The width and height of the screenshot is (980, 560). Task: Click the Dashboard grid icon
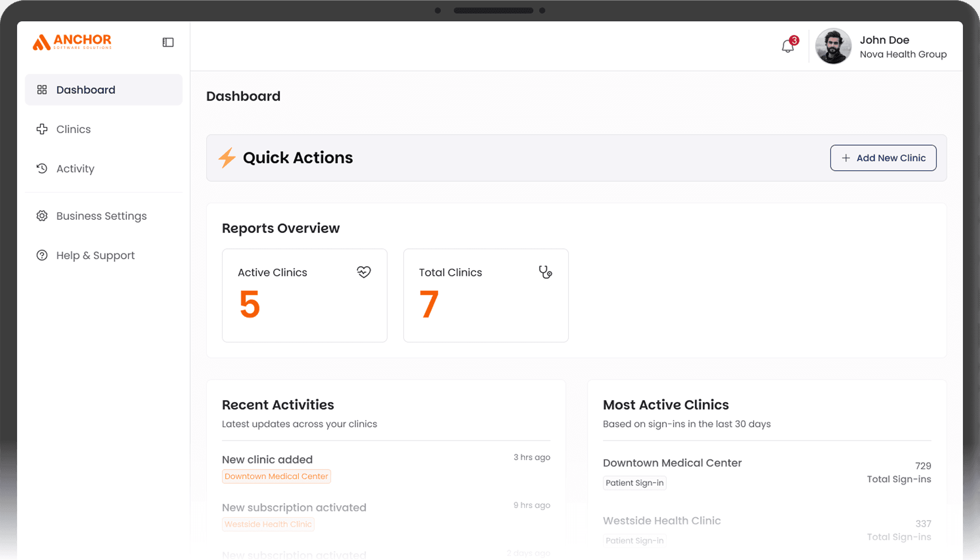[42, 90]
